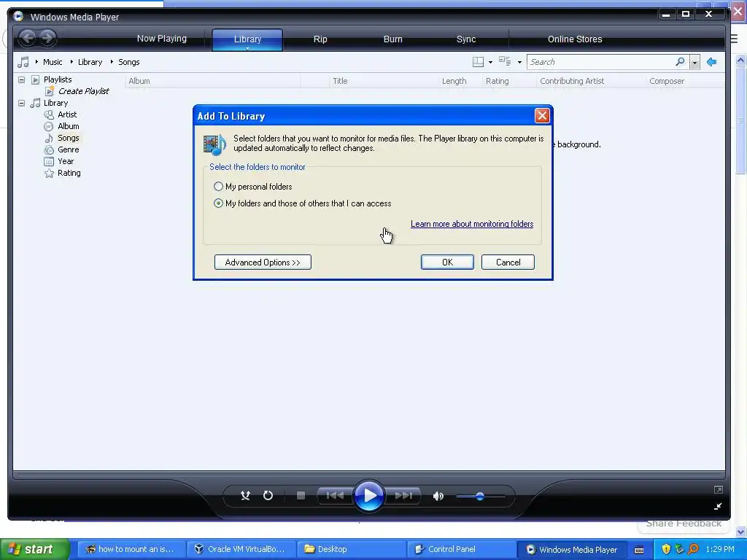Click the Year calendar icon in Library tree
The image size is (747, 560).
(49, 161)
